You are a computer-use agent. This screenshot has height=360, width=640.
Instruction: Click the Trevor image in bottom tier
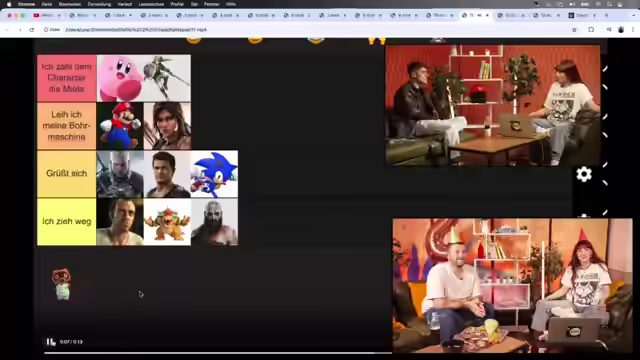120,222
